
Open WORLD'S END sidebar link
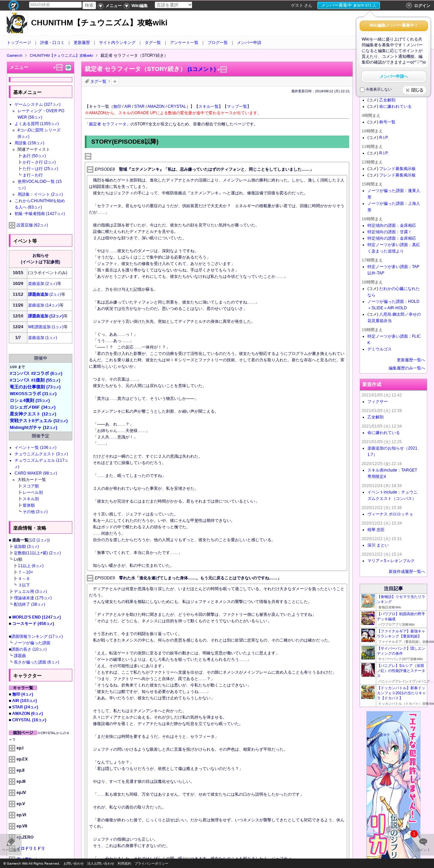[36, 617]
